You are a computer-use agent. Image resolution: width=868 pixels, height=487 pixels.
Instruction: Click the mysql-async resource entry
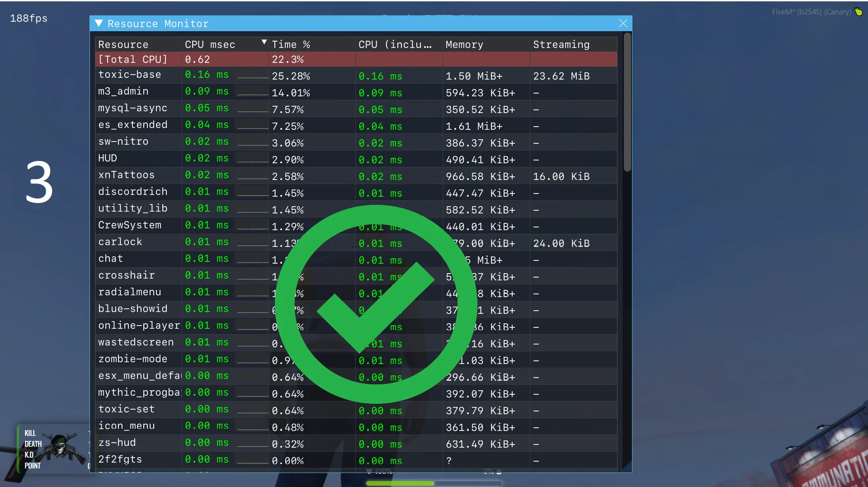pos(133,108)
